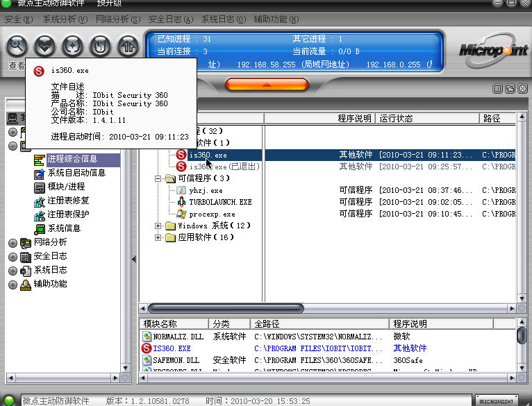532x406 pixels.
Task: Select 系统信息 in the sidebar
Action: coord(64,228)
